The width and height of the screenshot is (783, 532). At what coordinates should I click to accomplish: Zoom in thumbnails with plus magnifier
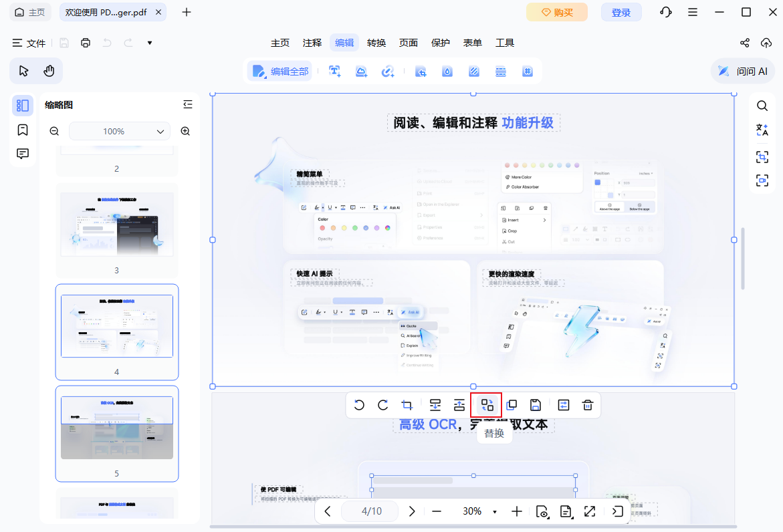pyautogui.click(x=185, y=131)
